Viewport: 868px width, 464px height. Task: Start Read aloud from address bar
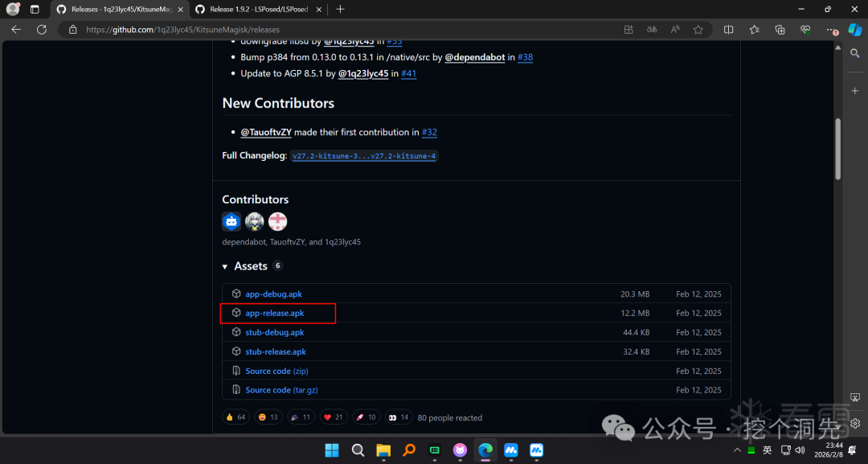(675, 29)
